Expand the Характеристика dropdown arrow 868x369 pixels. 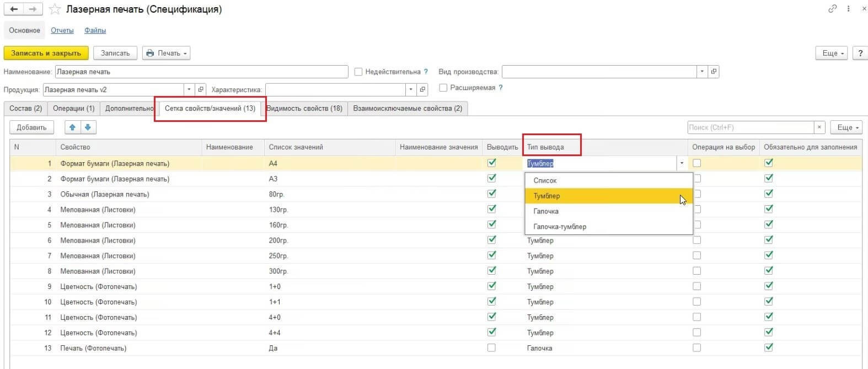click(x=411, y=89)
